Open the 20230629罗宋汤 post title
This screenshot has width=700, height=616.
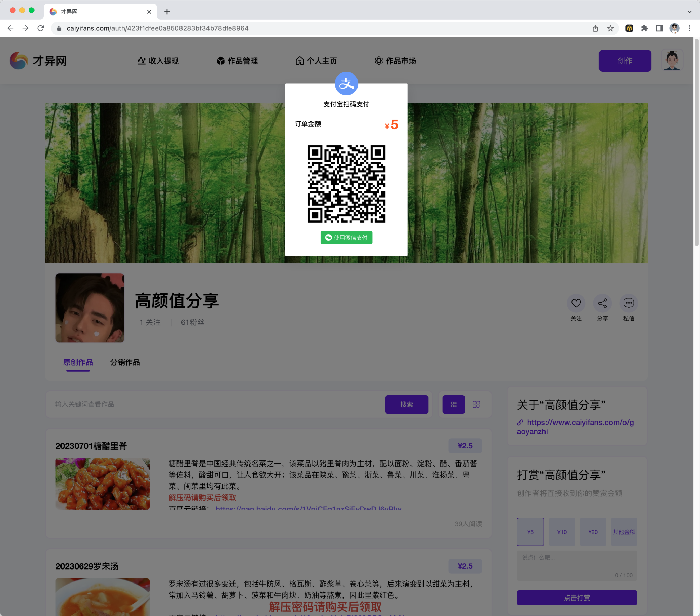[87, 566]
